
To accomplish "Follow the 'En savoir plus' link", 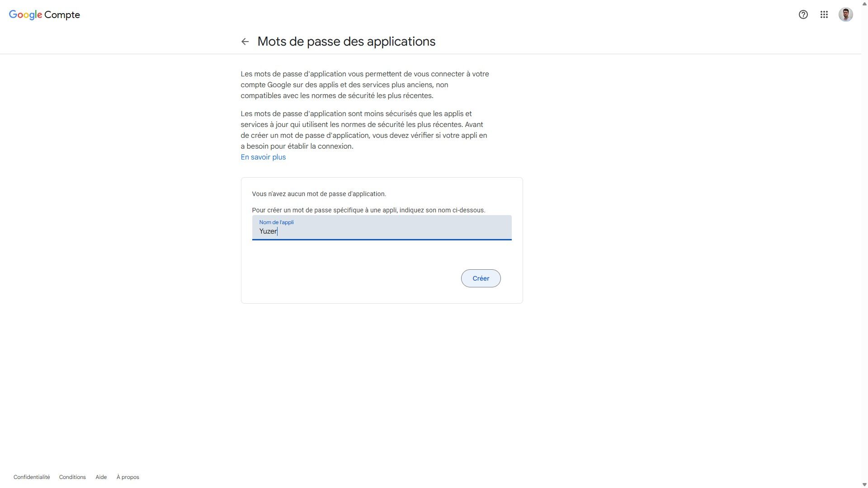I will tap(263, 157).
